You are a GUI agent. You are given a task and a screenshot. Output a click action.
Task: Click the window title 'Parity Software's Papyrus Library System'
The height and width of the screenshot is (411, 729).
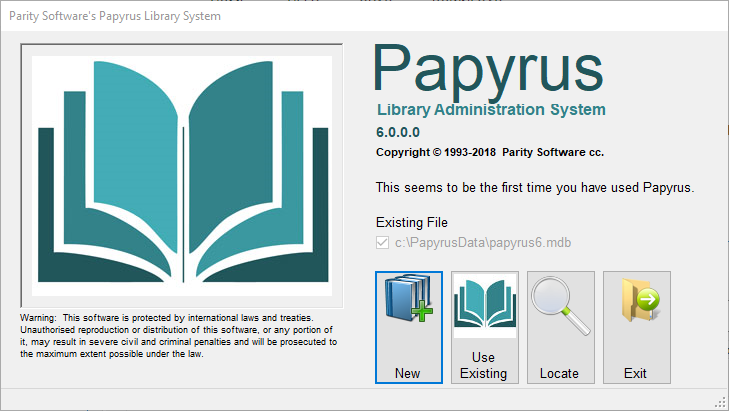(115, 16)
